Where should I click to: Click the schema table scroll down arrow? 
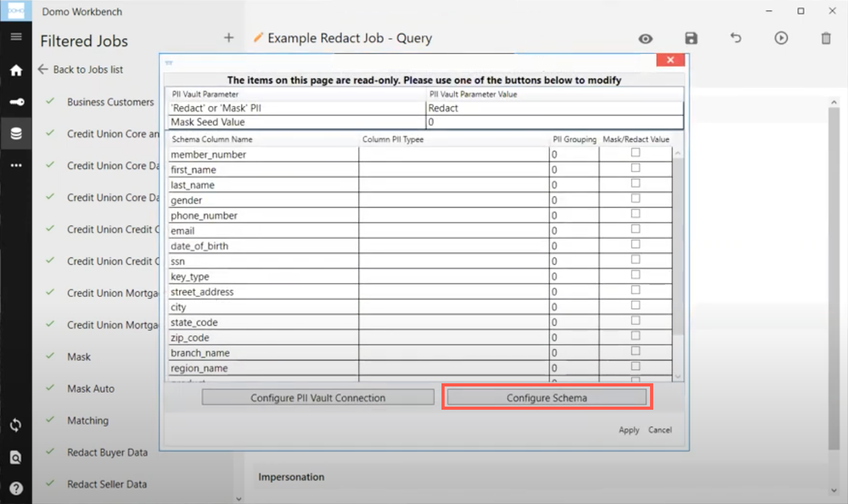[678, 376]
